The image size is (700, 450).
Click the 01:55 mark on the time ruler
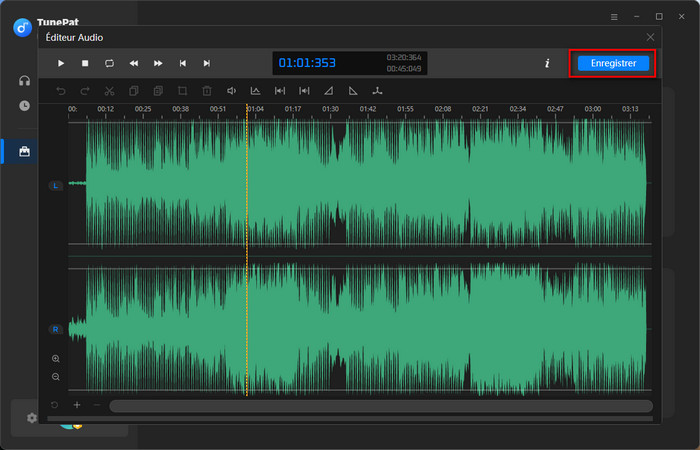tap(405, 109)
